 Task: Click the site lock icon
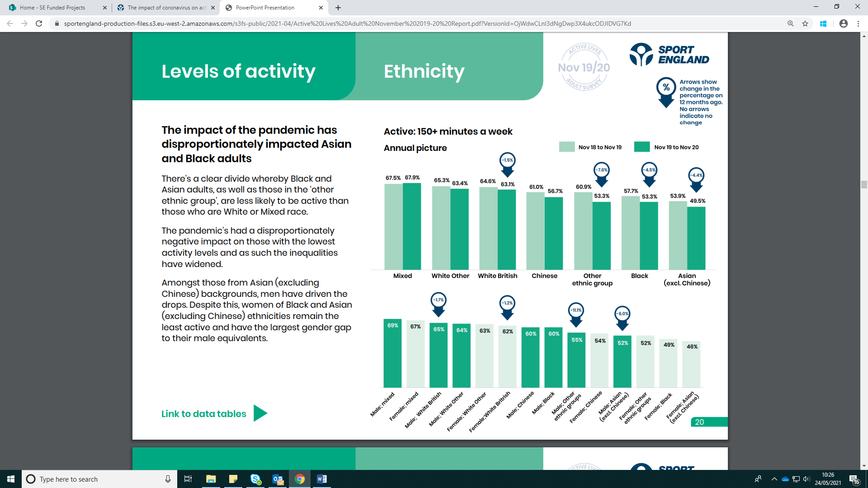(x=57, y=23)
